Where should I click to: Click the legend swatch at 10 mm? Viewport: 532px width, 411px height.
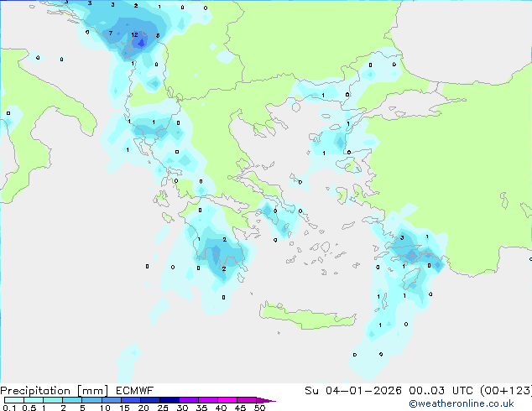click(x=110, y=401)
